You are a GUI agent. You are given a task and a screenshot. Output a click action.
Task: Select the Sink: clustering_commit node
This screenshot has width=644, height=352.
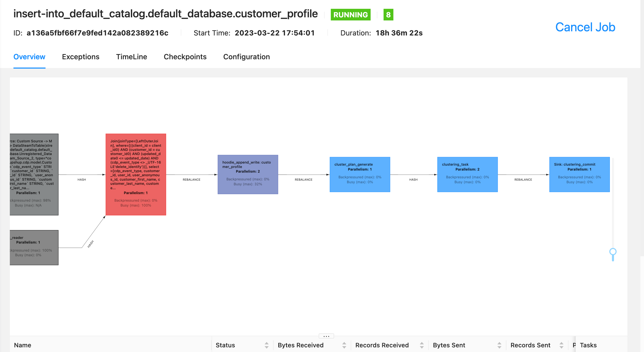click(579, 174)
